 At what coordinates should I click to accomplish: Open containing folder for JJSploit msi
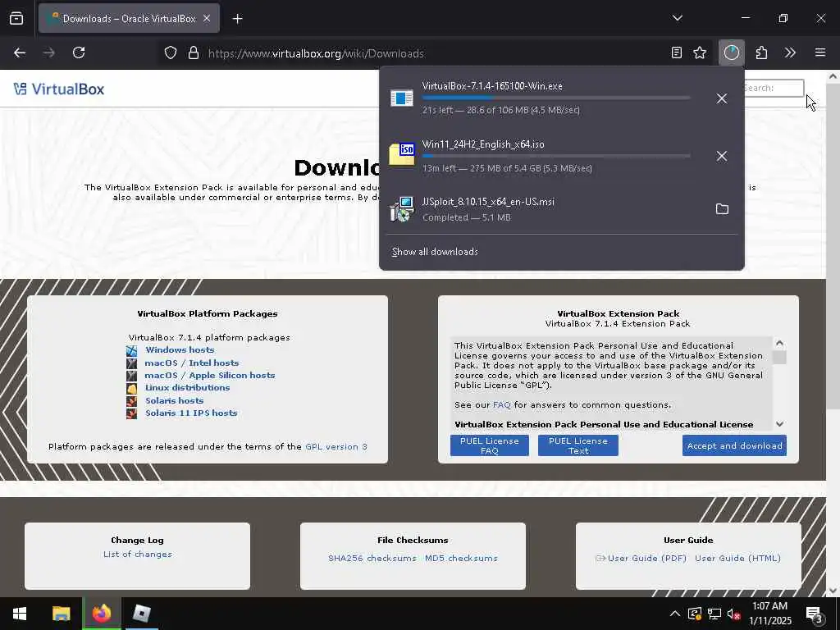722,209
